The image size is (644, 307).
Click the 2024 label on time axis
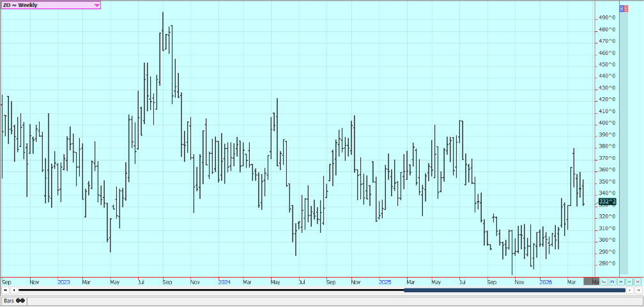pos(224,281)
